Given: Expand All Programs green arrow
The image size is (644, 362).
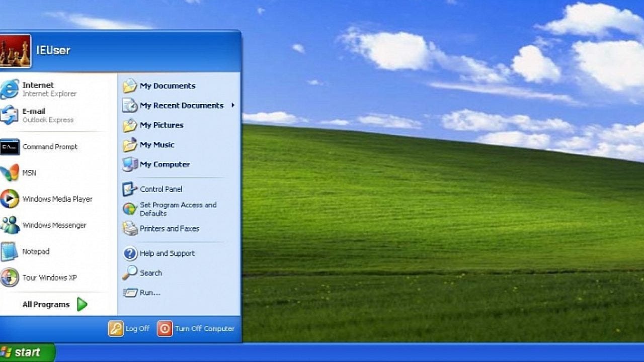Looking at the screenshot, I should [82, 304].
